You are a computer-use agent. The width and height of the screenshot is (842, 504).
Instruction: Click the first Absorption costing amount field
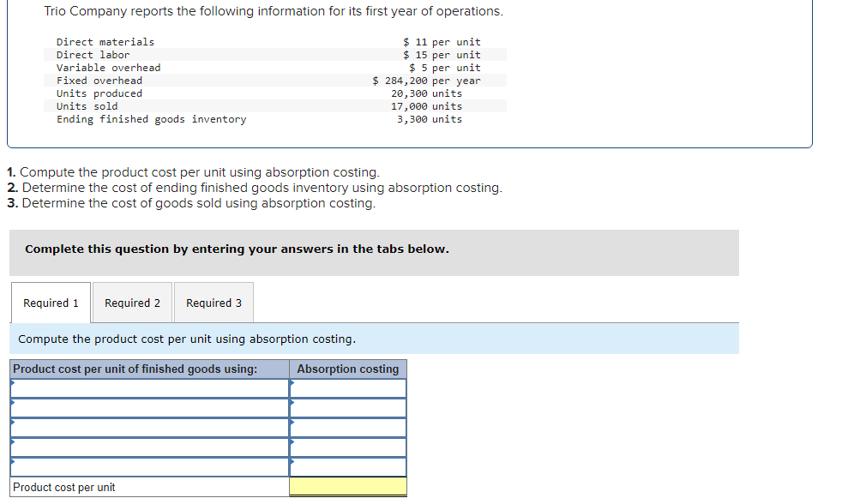tap(347, 387)
